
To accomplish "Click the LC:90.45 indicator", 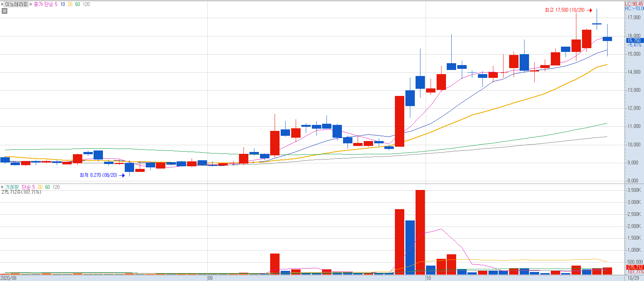I will click(634, 4).
